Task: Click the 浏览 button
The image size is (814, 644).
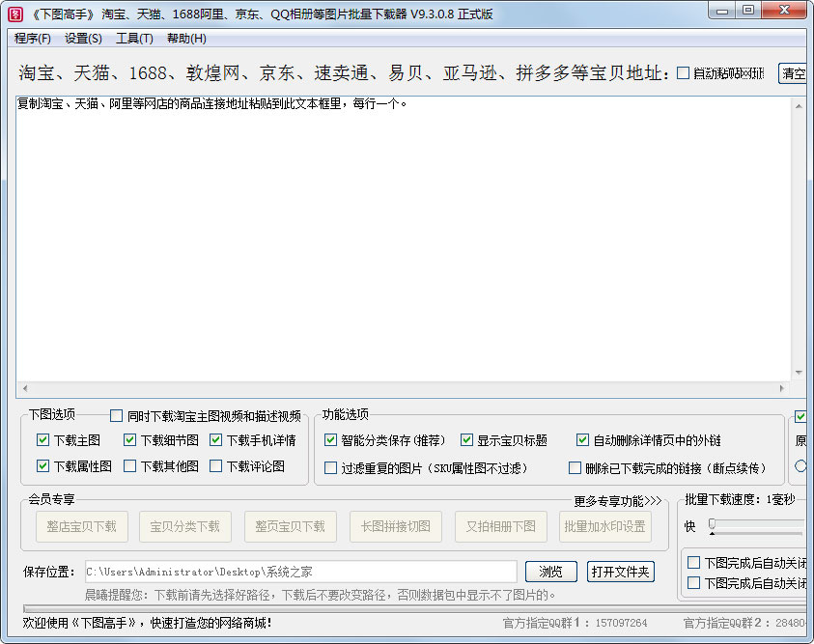Action: pyautogui.click(x=550, y=572)
